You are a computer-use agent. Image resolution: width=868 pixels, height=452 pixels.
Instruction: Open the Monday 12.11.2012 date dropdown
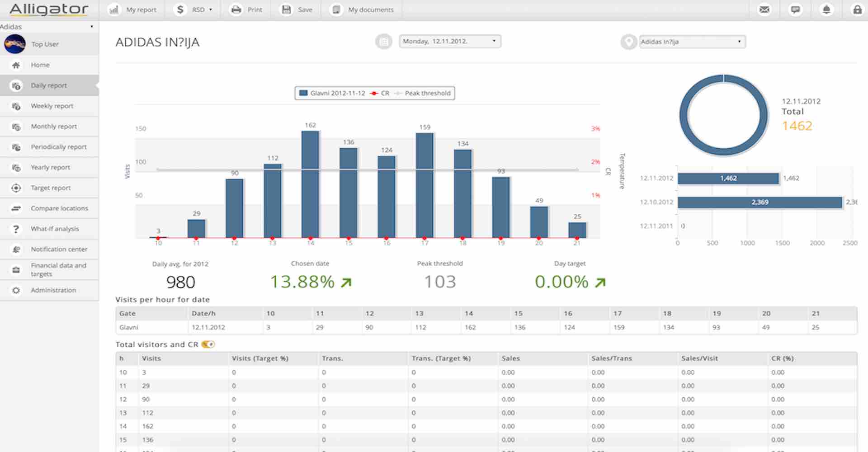450,41
